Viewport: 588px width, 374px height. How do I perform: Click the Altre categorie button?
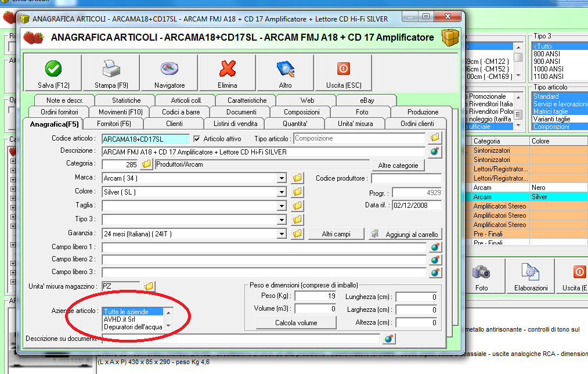pos(398,166)
